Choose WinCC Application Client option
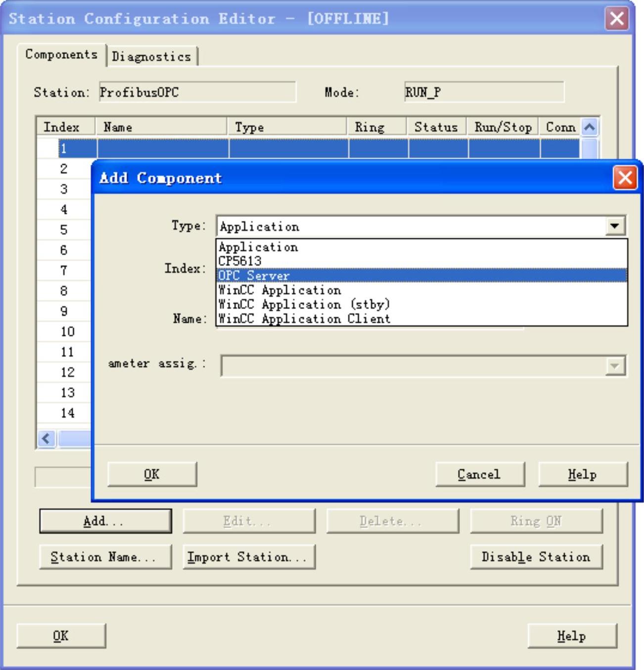The image size is (644, 670). [x=422, y=318]
